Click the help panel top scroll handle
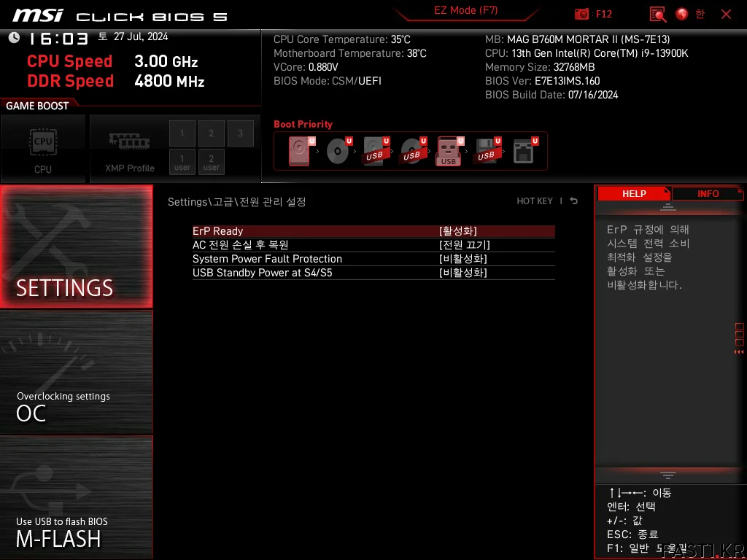Viewport: 747px width, 560px height. click(x=668, y=207)
